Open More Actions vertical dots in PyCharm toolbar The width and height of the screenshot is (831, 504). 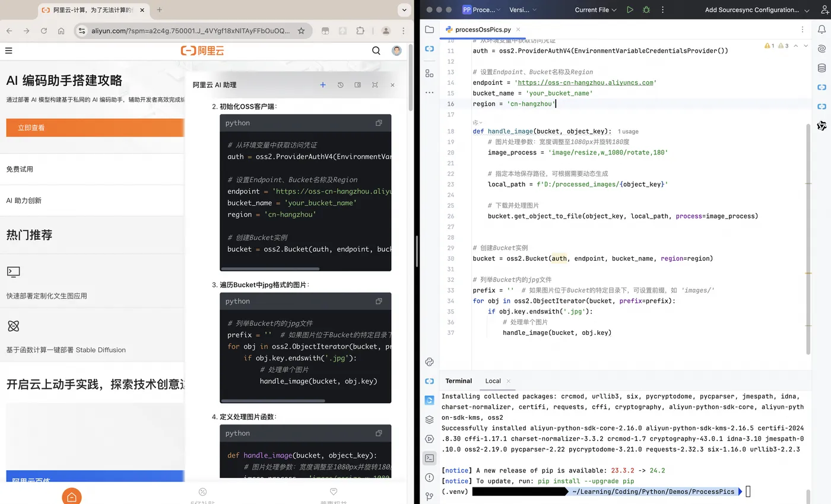coord(662,9)
